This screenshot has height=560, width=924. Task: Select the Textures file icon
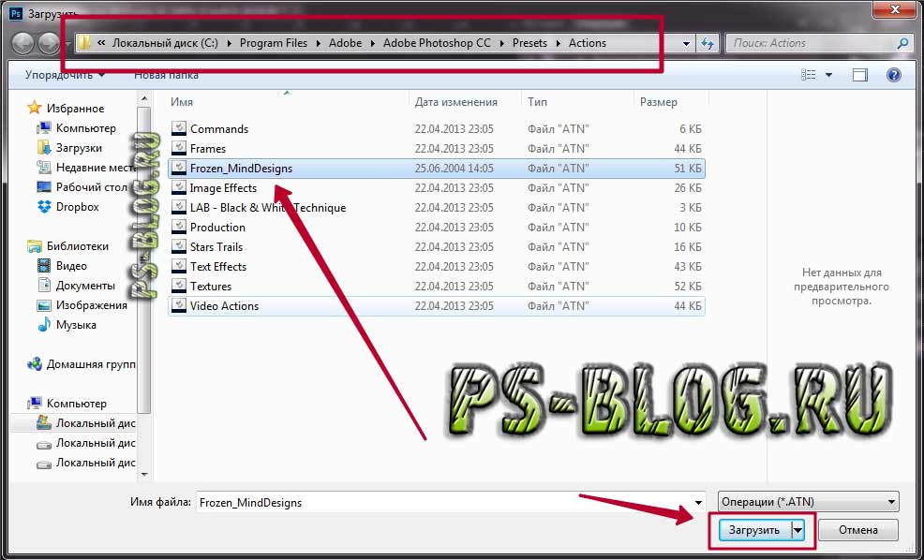pyautogui.click(x=179, y=287)
